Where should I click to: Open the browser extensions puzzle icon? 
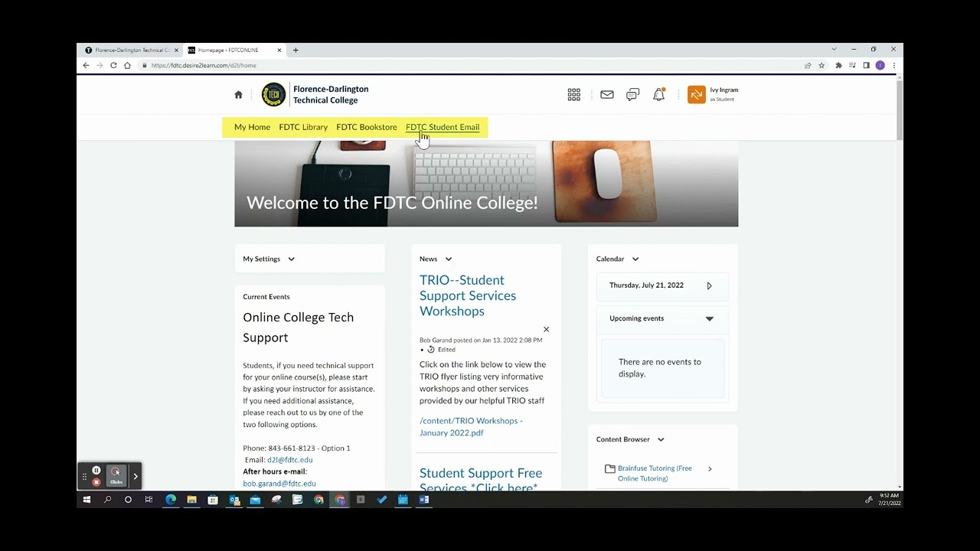point(838,66)
